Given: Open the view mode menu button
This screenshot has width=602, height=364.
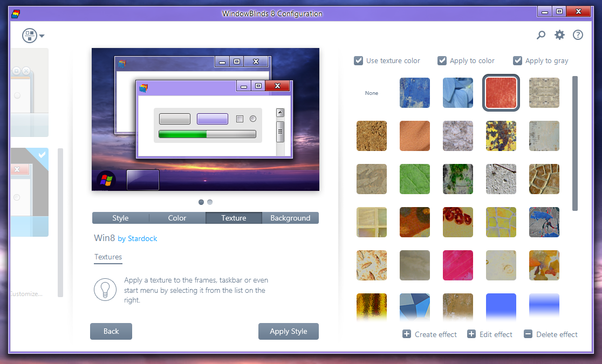Looking at the screenshot, I should 33,36.
